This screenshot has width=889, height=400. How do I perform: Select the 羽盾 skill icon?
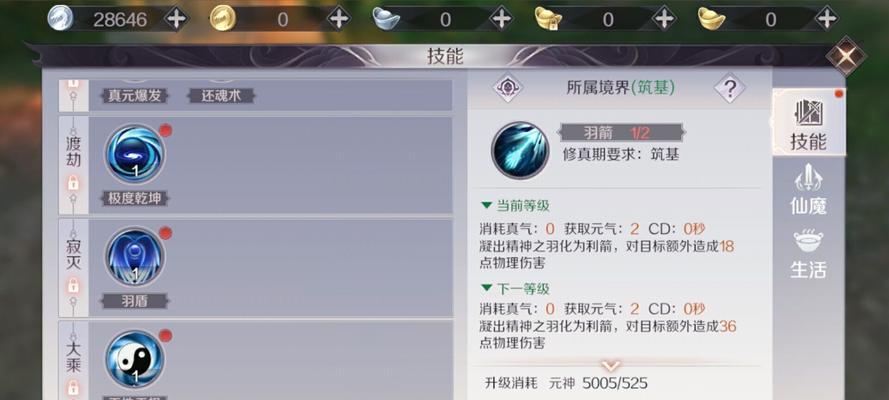point(135,257)
